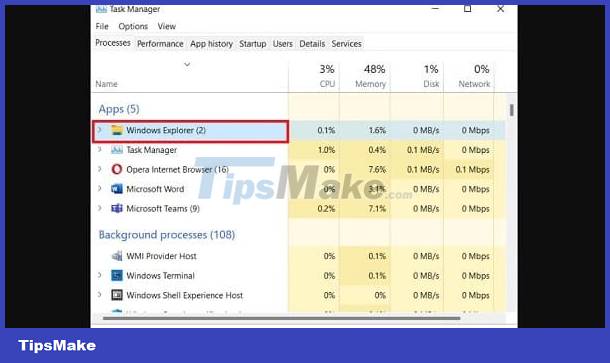
Task: Sort by the CPU column header
Action: [x=327, y=84]
